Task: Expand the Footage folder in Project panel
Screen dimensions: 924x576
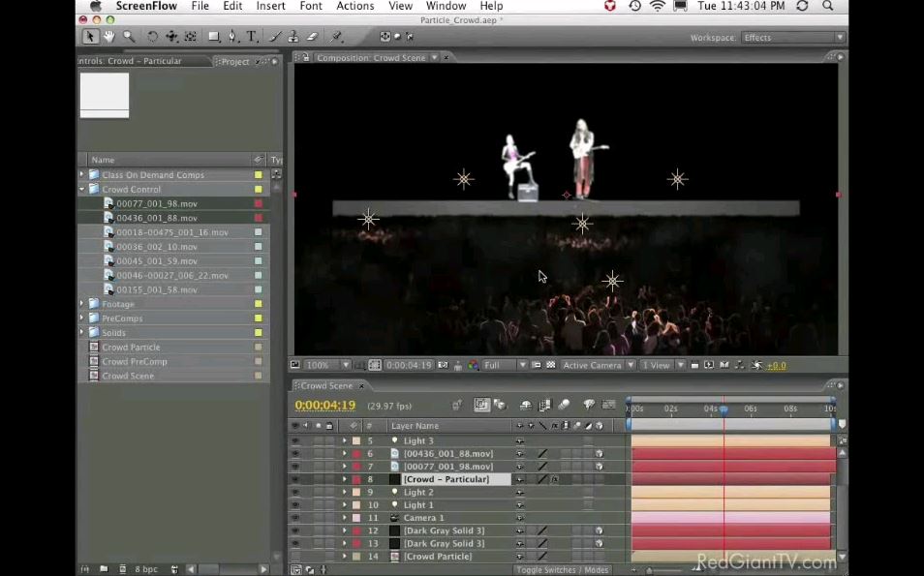Action: [82, 304]
